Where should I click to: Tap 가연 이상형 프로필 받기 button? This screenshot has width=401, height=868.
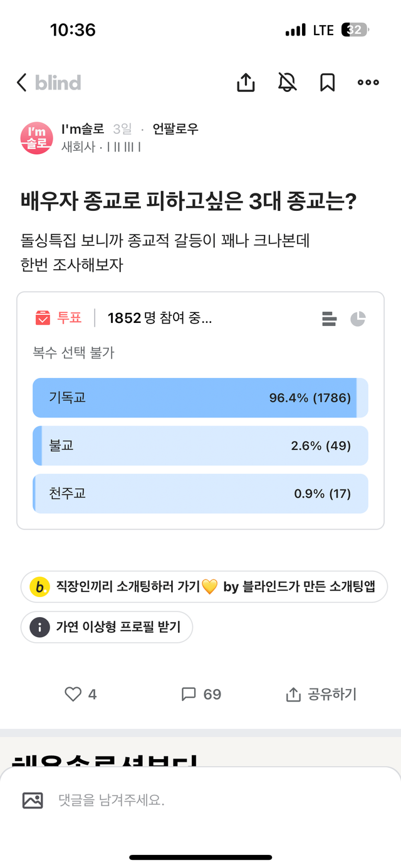coord(107,626)
